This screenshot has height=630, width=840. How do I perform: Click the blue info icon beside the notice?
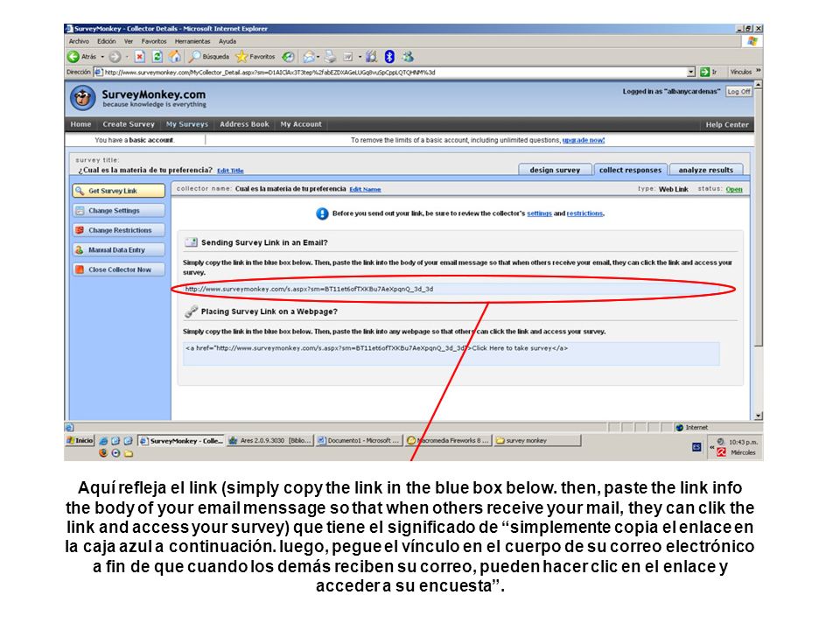click(322, 213)
